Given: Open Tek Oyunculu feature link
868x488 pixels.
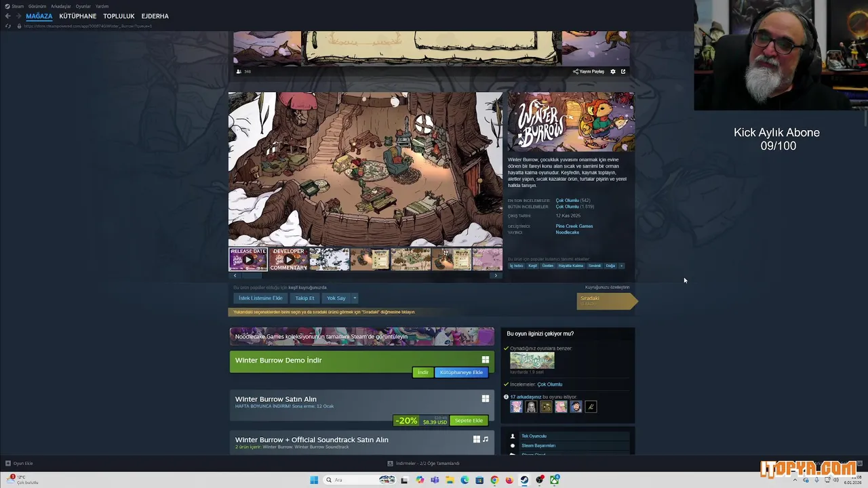Looking at the screenshot, I should coord(534,436).
